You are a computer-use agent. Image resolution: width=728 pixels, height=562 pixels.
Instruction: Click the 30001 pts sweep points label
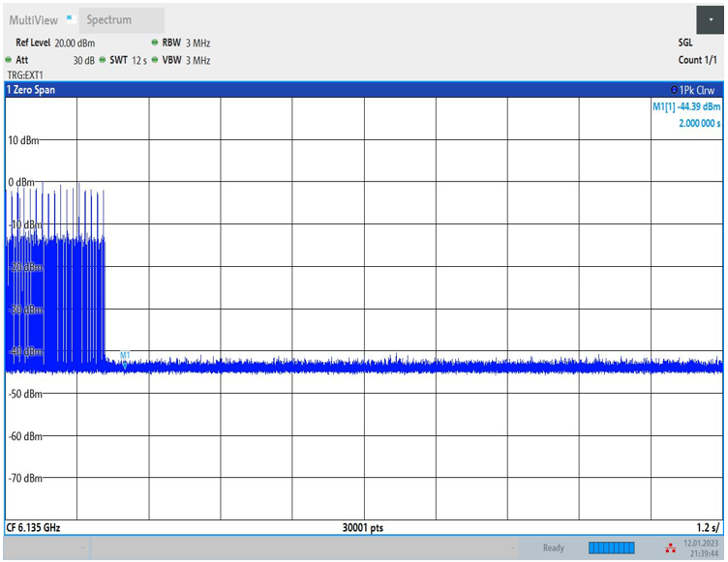363,528
